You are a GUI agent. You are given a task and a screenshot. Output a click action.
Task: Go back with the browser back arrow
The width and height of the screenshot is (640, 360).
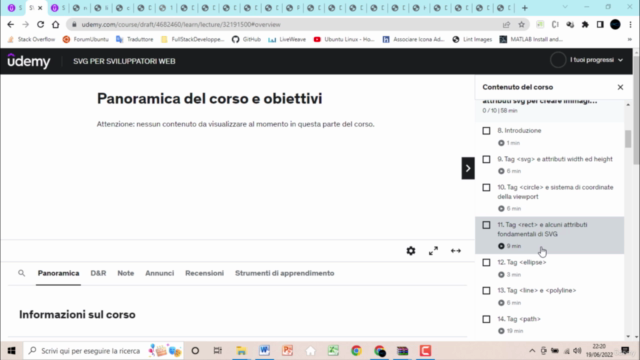click(11, 24)
